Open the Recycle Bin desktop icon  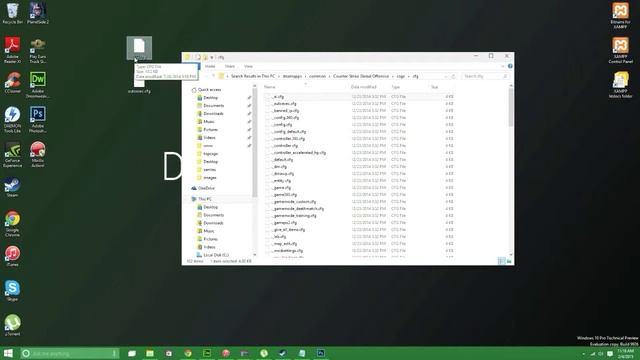13,13
